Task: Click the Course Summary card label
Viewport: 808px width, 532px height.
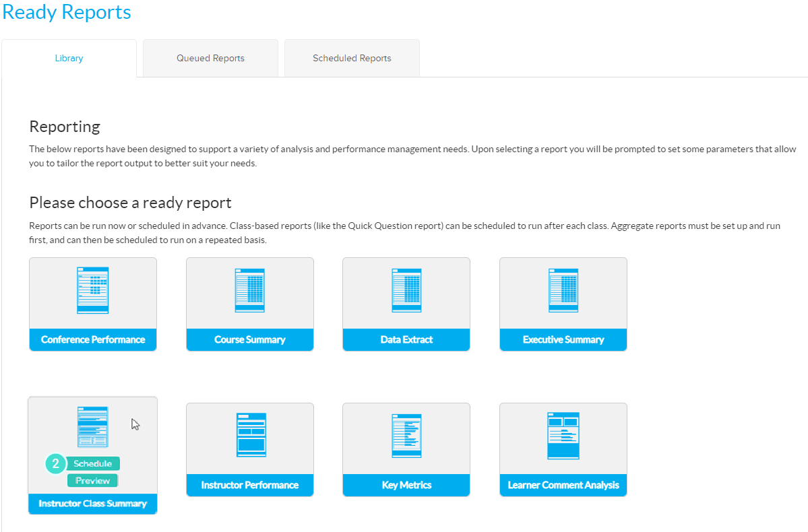Action: coord(249,341)
